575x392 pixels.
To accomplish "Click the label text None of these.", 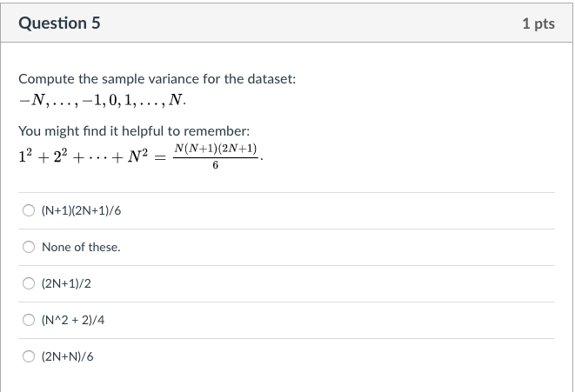I will (x=81, y=247).
